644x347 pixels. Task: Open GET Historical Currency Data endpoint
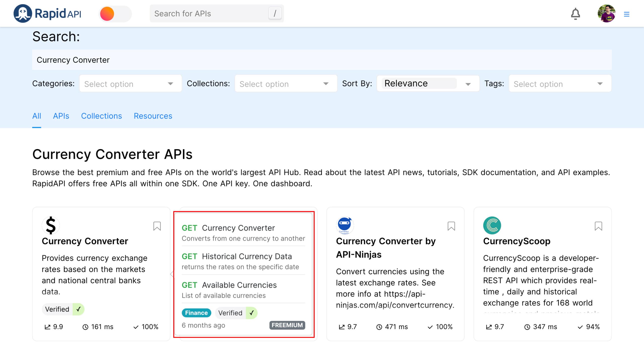pos(237,256)
